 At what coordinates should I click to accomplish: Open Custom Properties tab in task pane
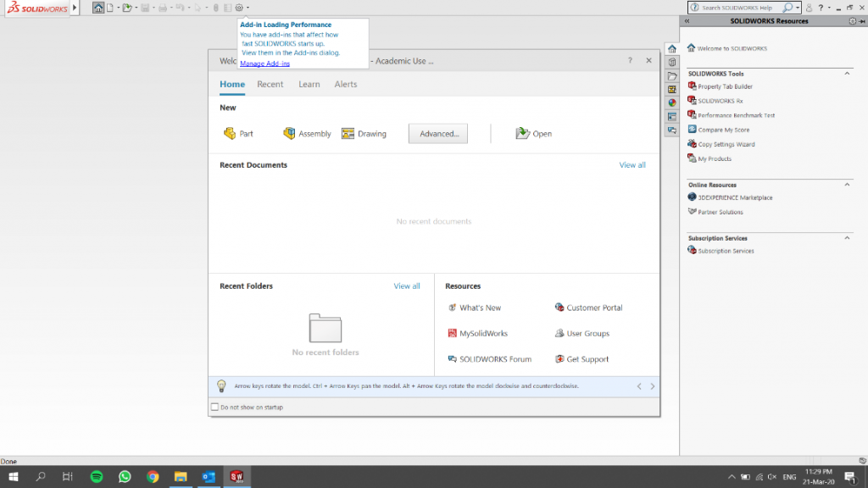[672, 117]
